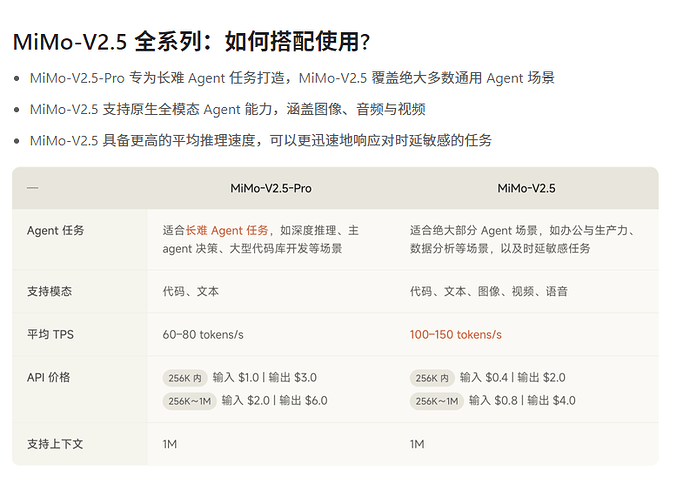Screen dimensions: 690x477
Task: Click the "256K~1M" badge beside 输入 $2.0
Action: tap(190, 401)
